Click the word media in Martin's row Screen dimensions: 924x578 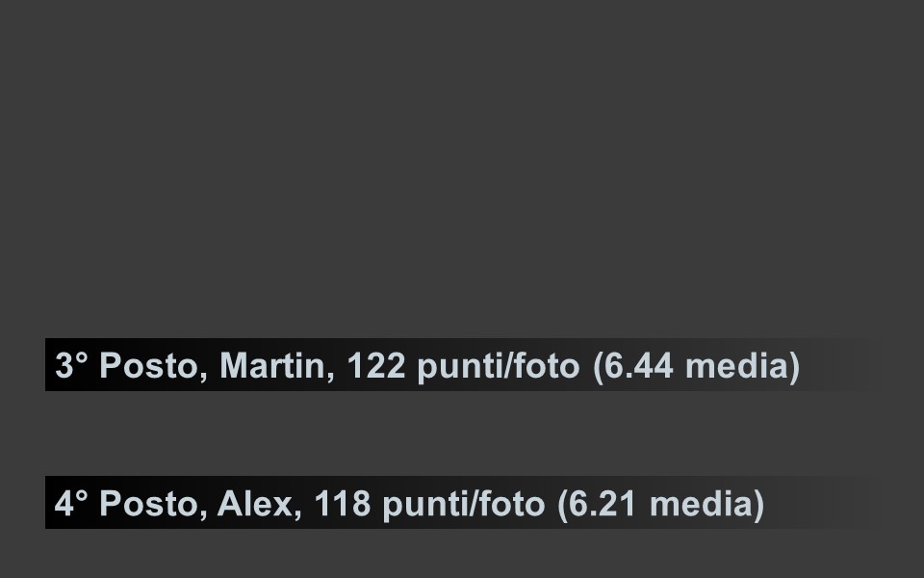coord(736,366)
